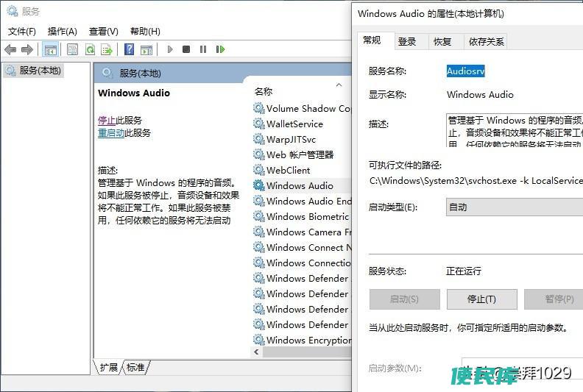Click the 停止 link to stop service
Viewport: 583px width, 392px height.
pyautogui.click(x=106, y=121)
